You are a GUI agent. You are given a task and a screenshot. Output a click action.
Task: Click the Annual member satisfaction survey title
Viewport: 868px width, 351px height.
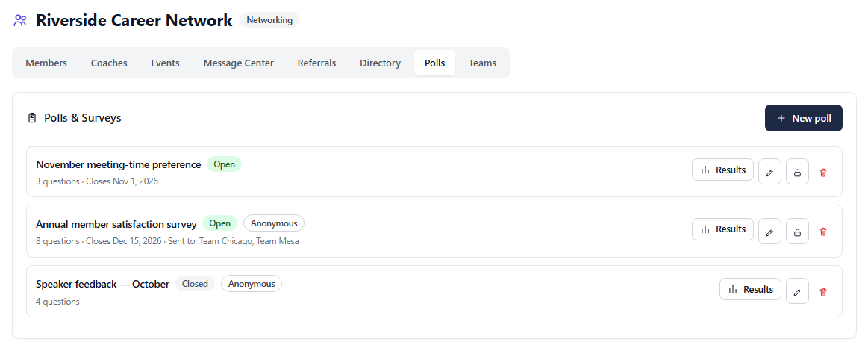tap(116, 224)
